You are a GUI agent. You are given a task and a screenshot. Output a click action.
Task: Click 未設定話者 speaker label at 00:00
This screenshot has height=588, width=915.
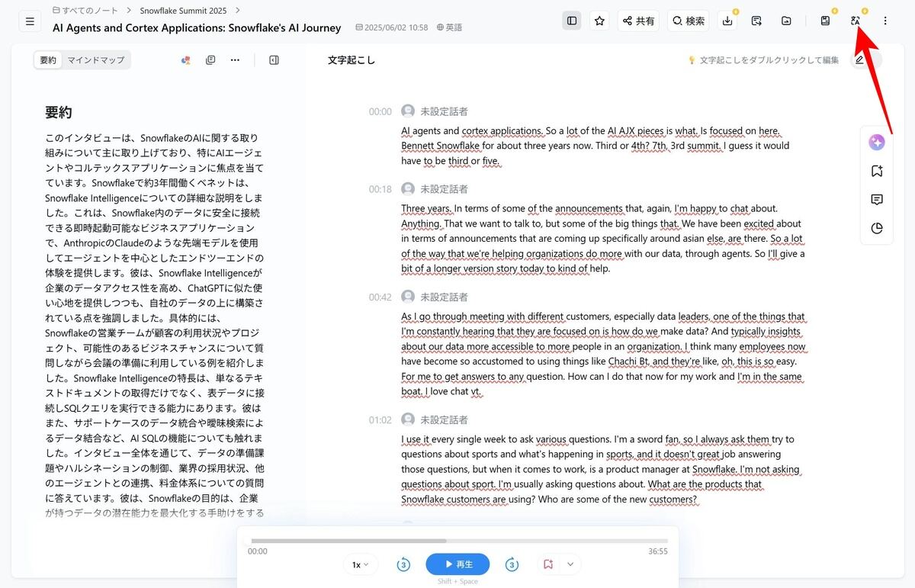(x=444, y=111)
